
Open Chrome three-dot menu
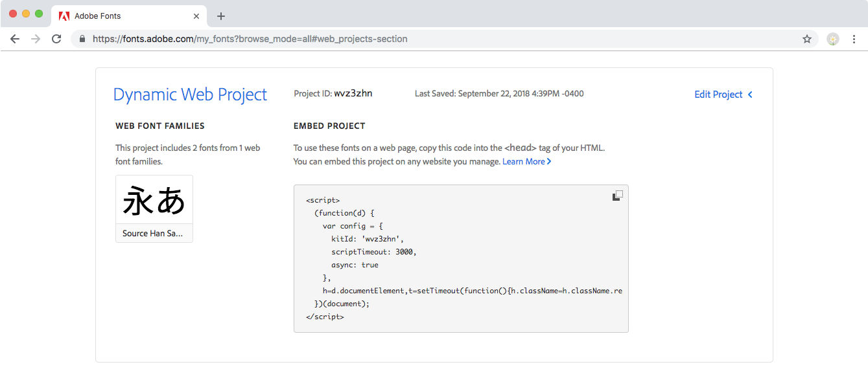(854, 39)
